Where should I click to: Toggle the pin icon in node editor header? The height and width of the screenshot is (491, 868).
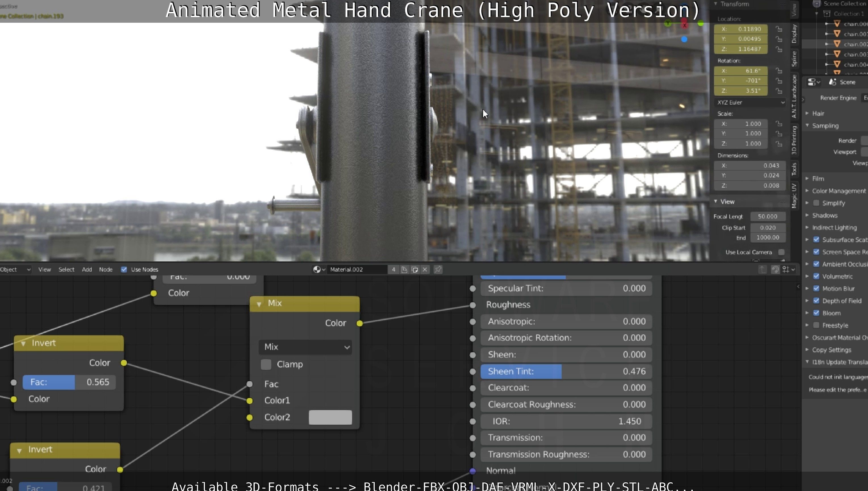pos(438,269)
